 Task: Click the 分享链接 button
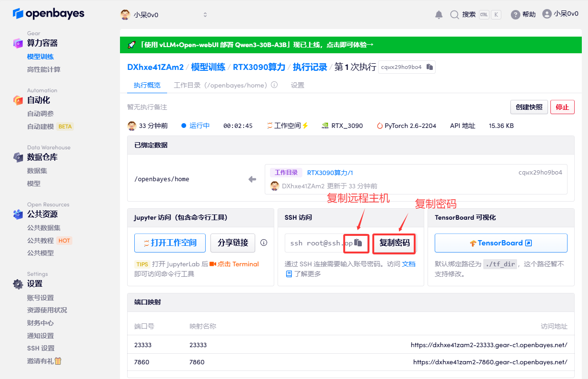coord(233,243)
